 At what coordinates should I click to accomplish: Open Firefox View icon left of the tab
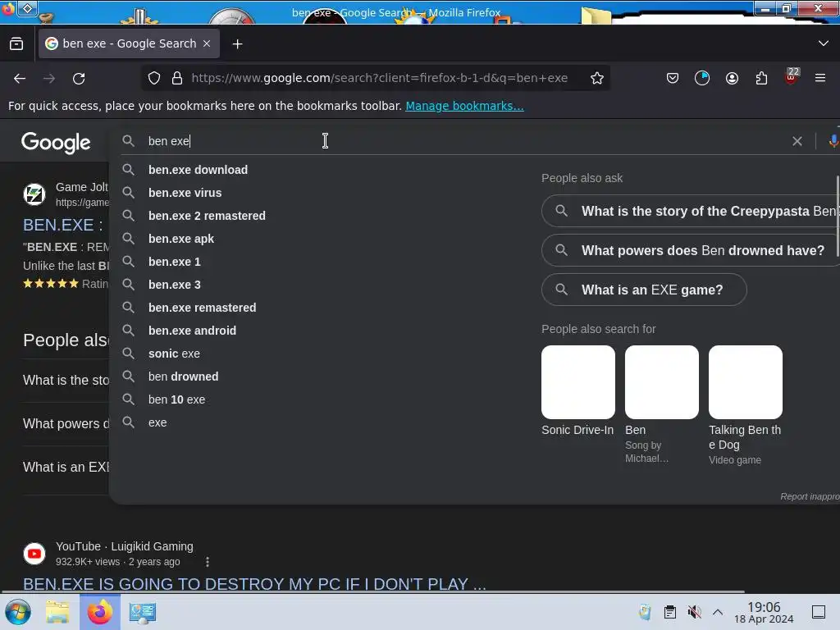(x=16, y=44)
